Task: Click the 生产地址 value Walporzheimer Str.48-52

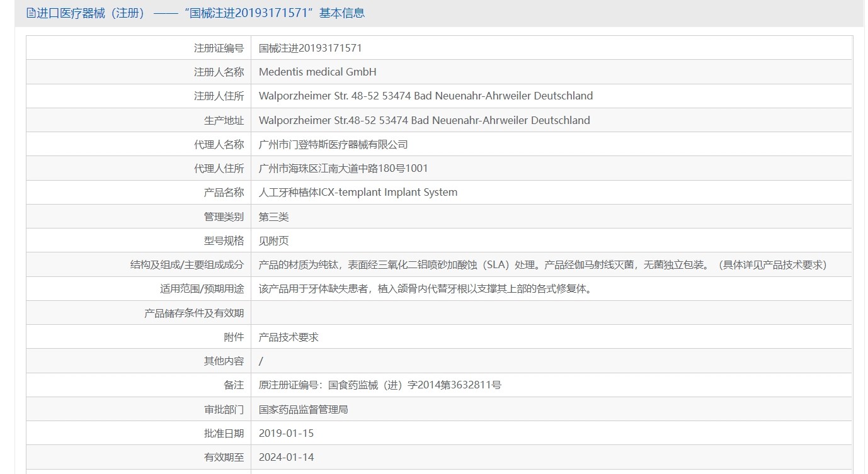Action: [x=425, y=120]
